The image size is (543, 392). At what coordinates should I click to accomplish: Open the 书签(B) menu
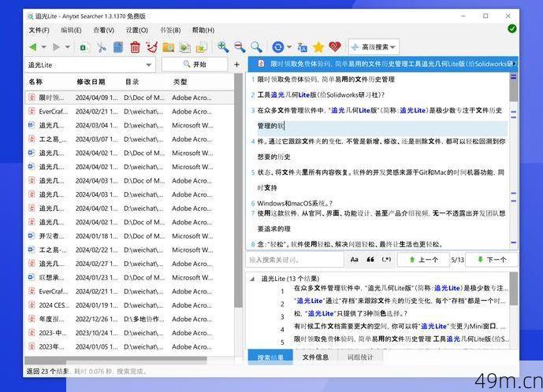coord(170,30)
